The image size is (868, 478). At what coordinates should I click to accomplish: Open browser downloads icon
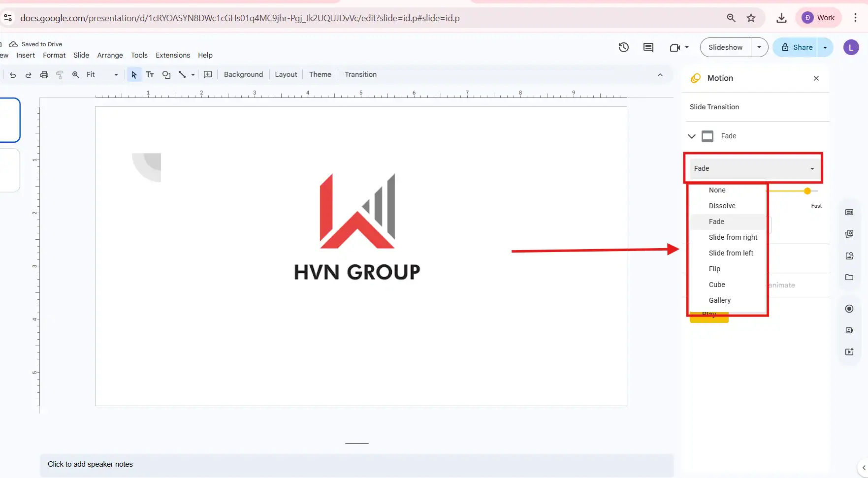click(x=781, y=18)
